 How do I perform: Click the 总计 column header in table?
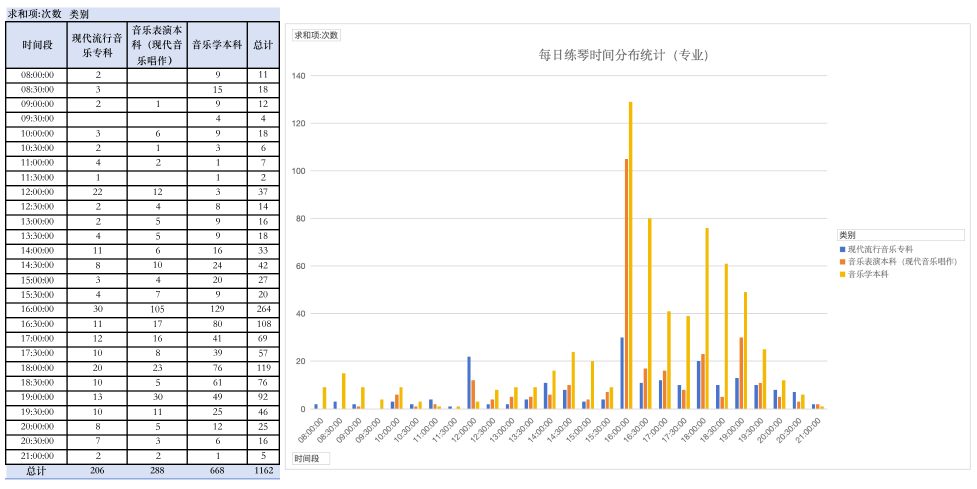pyautogui.click(x=263, y=45)
